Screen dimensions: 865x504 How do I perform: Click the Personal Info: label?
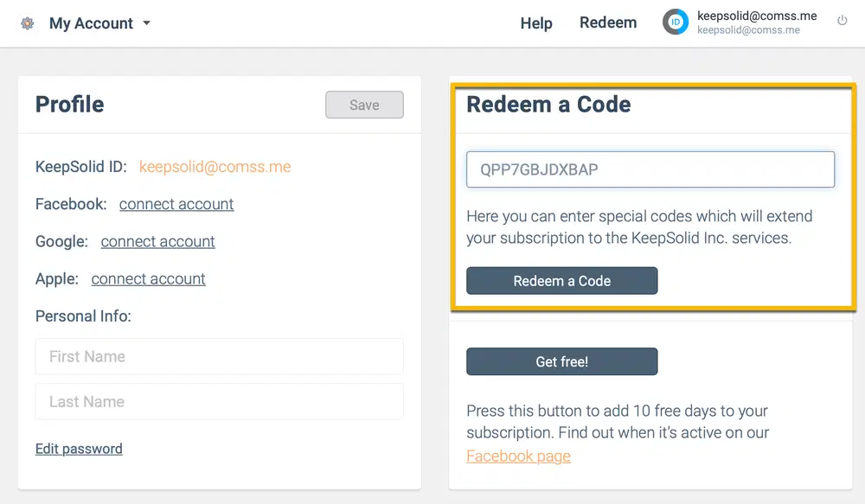83,316
